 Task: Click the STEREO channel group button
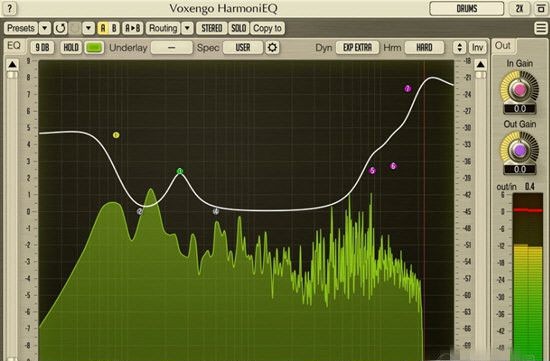point(212,28)
